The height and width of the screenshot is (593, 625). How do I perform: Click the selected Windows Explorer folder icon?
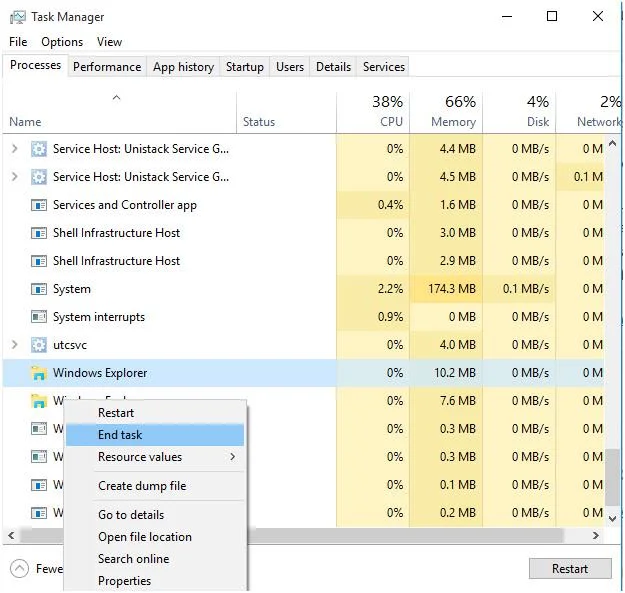(39, 373)
